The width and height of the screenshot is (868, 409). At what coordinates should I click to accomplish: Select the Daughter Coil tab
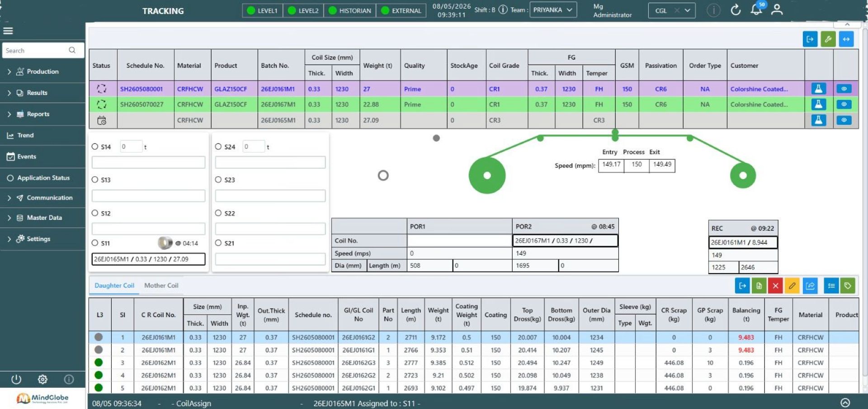114,285
